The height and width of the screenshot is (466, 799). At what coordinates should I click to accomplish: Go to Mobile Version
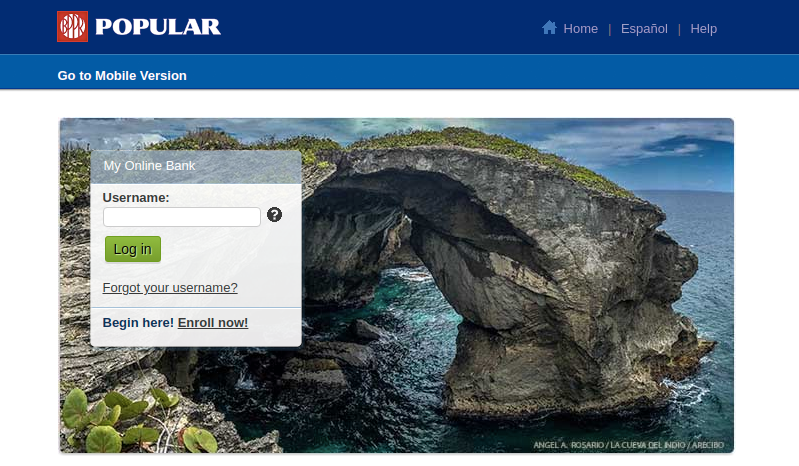[122, 75]
